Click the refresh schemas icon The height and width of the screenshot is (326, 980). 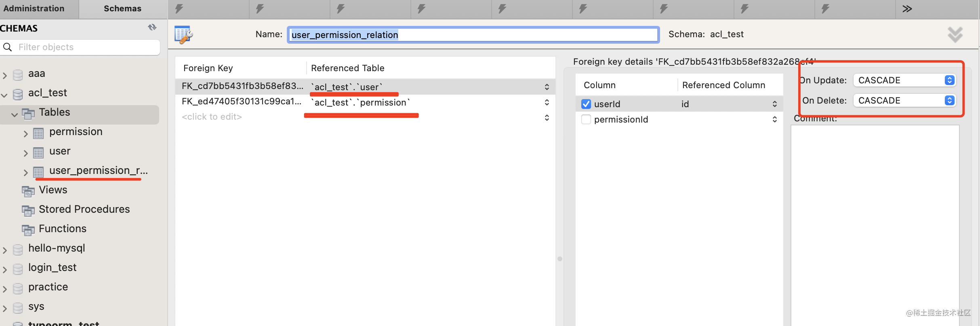pos(152,28)
